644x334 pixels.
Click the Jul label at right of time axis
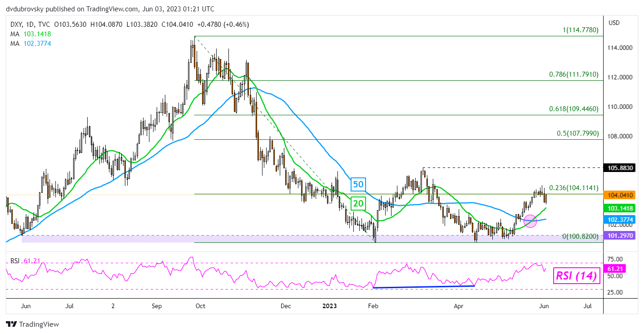tap(587, 306)
